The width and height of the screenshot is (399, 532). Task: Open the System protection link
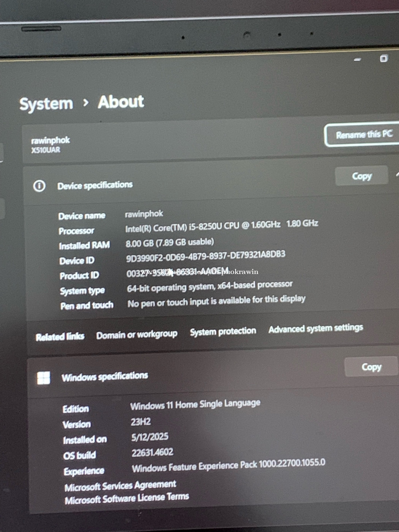223,331
